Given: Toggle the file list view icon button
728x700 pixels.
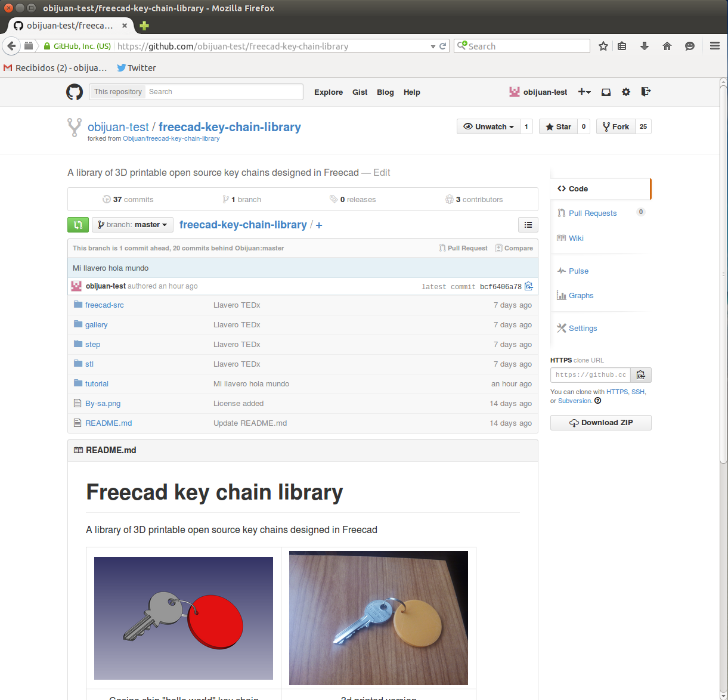Looking at the screenshot, I should [528, 225].
